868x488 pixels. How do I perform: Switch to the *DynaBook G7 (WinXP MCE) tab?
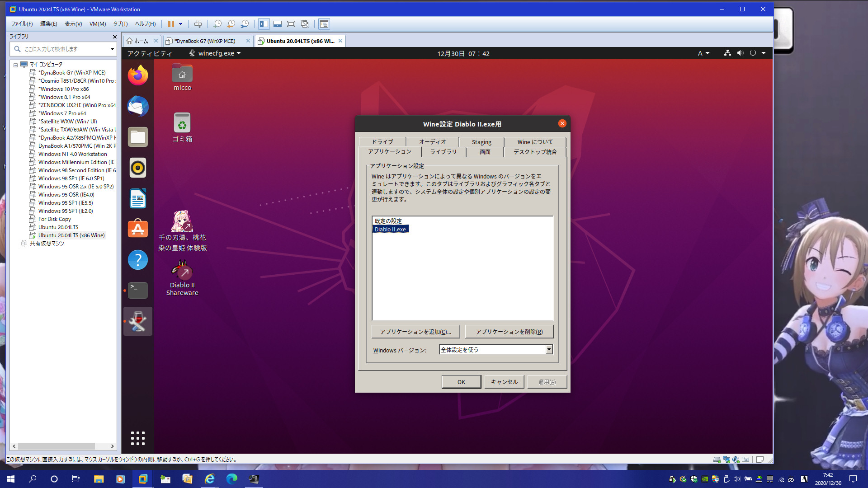click(204, 41)
